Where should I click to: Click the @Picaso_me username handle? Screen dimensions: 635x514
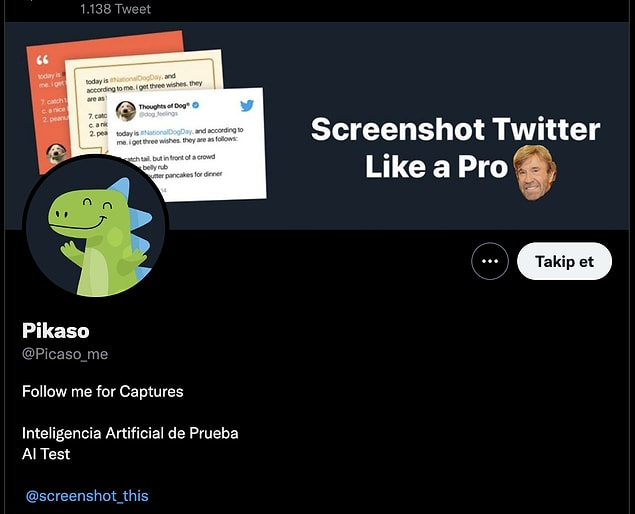click(65, 354)
